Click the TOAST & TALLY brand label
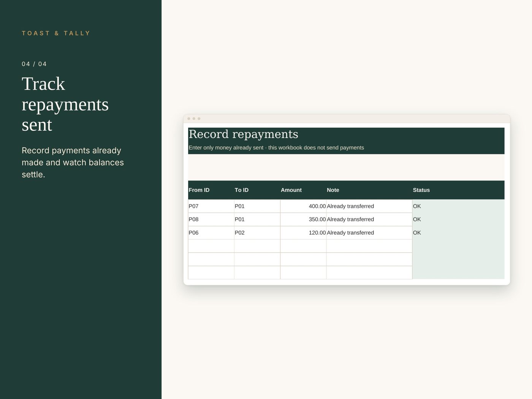Viewport: 532px width, 399px height. point(56,33)
